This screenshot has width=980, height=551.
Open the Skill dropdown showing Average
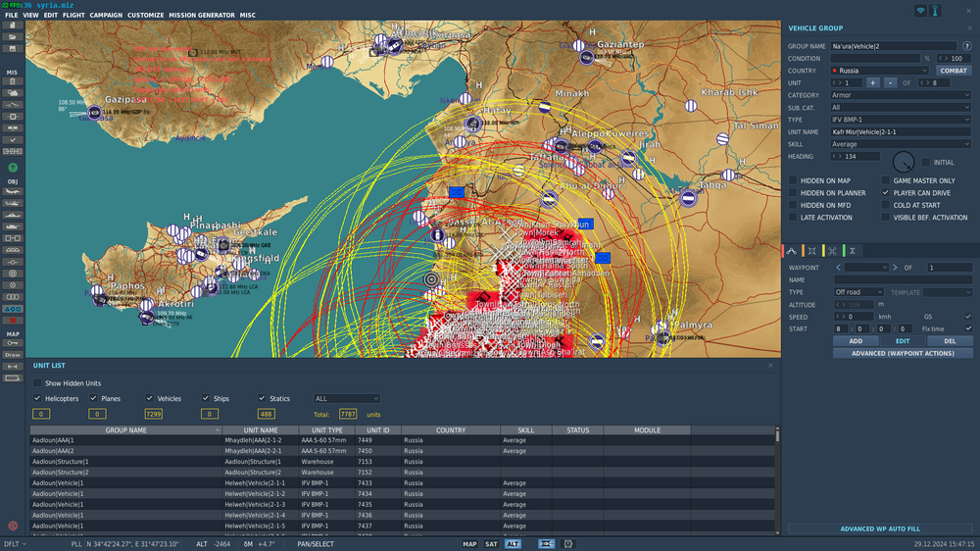tap(901, 144)
